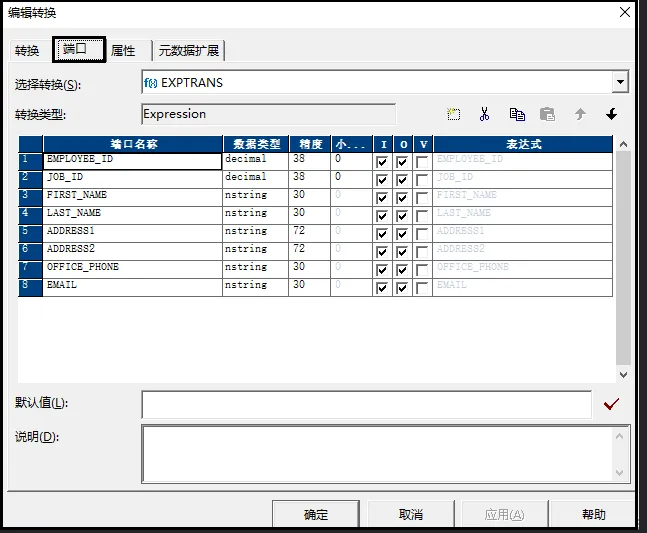Toggle input checkbox for ADDRESS2
The height and width of the screenshot is (533, 647).
pos(382,252)
